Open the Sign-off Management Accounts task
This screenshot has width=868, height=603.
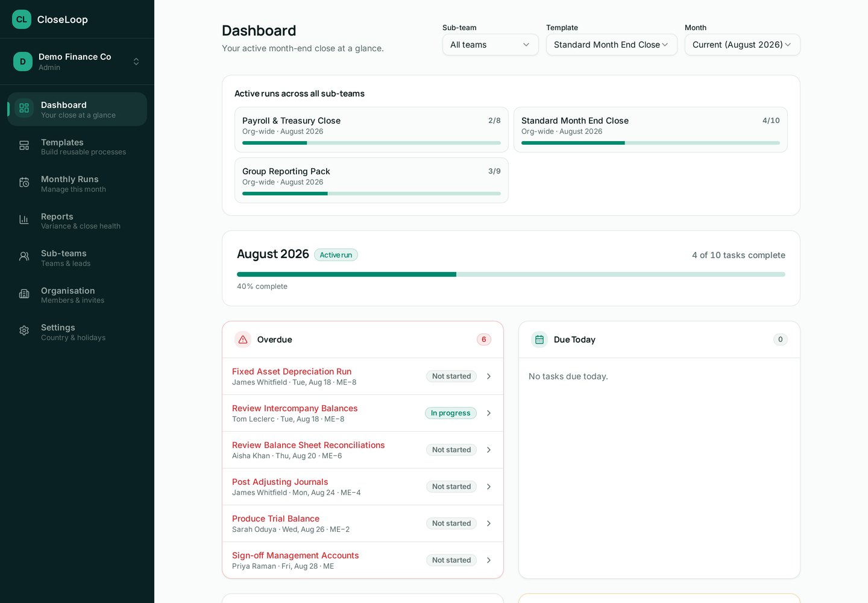coord(363,560)
